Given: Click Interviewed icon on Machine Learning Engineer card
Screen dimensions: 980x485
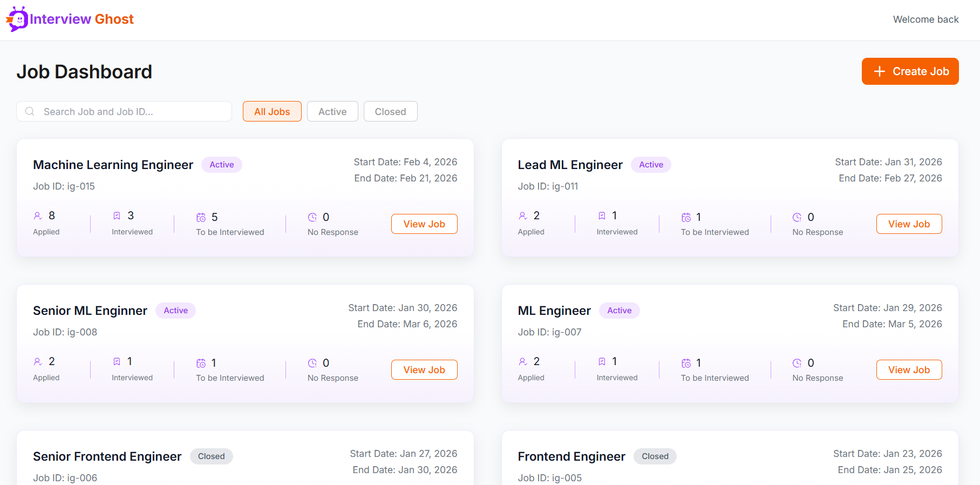Looking at the screenshot, I should coord(117,215).
